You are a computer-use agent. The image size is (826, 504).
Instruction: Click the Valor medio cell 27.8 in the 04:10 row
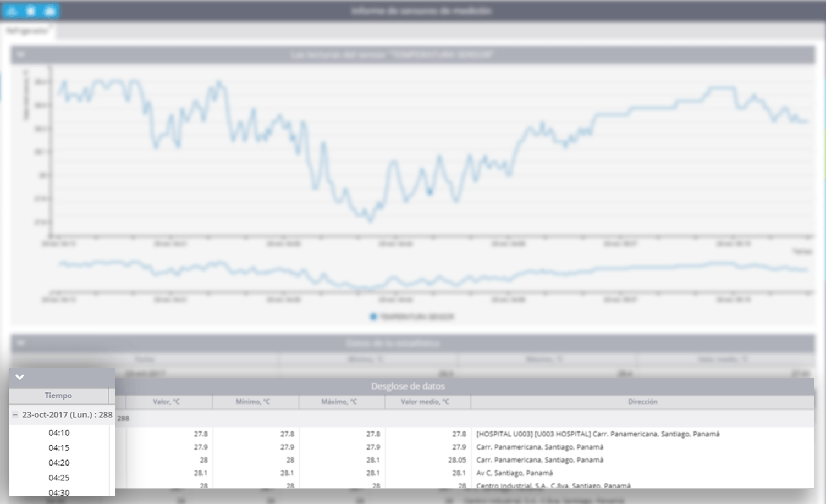(x=459, y=434)
